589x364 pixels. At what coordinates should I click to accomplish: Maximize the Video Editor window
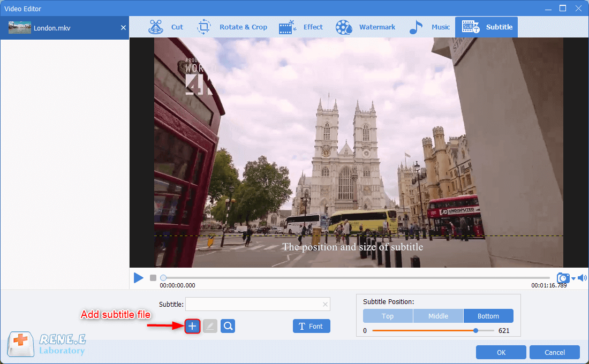[563, 8]
